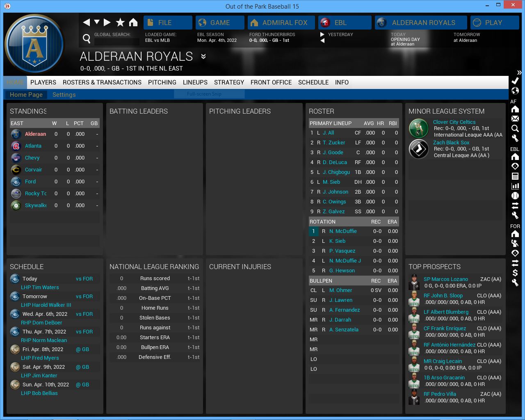Open J. Chigbogu's player link in lineup
This screenshot has width=525, height=420.
coord(336,172)
